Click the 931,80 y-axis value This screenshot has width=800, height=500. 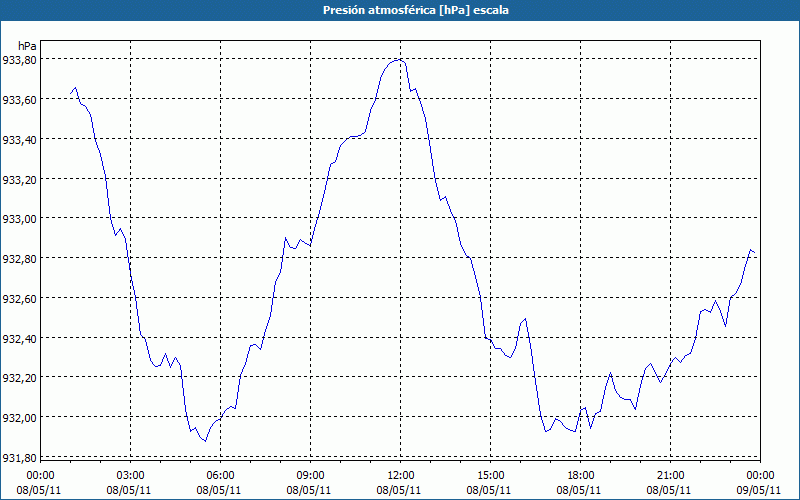[19, 458]
